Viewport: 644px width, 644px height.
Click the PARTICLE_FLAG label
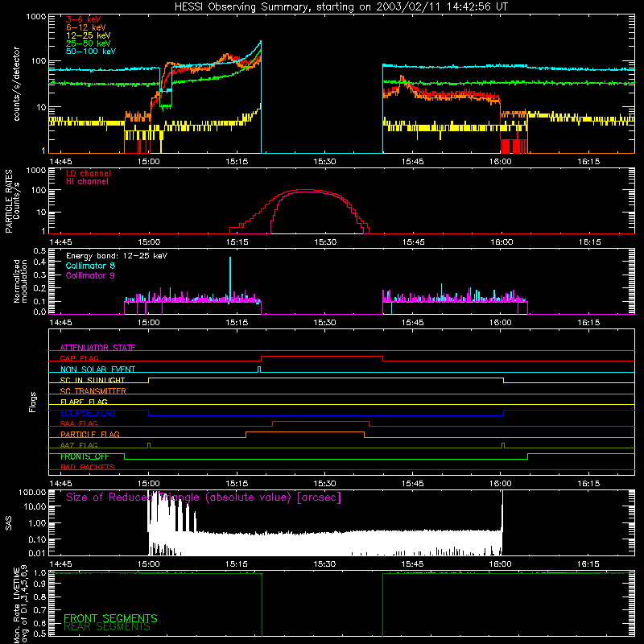click(90, 435)
